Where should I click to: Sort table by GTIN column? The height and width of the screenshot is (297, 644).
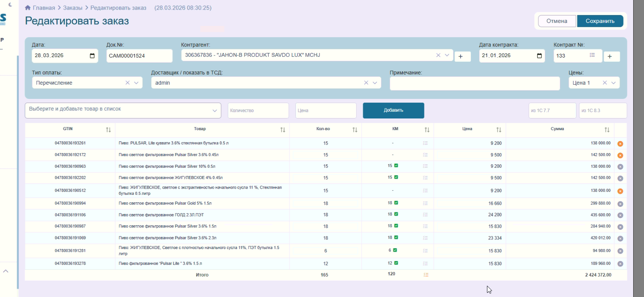[x=108, y=130]
